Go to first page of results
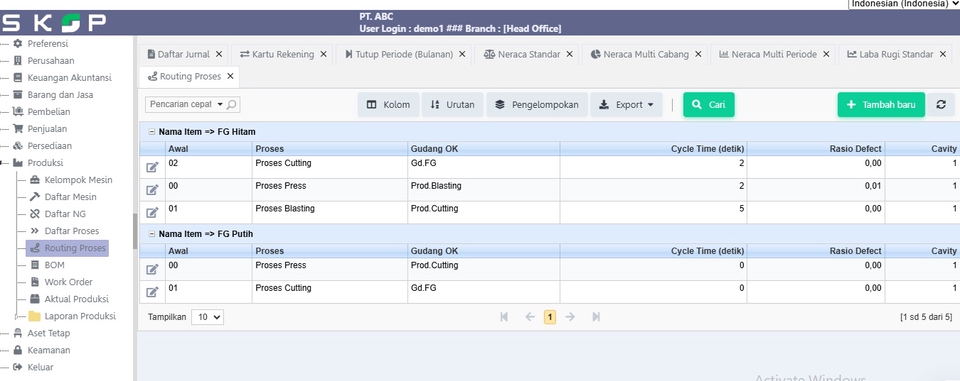The height and width of the screenshot is (381, 960). [504, 317]
